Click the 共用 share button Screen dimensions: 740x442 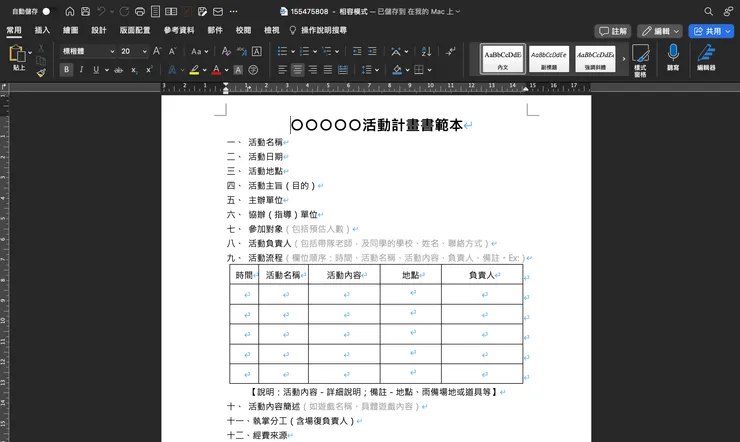click(711, 31)
